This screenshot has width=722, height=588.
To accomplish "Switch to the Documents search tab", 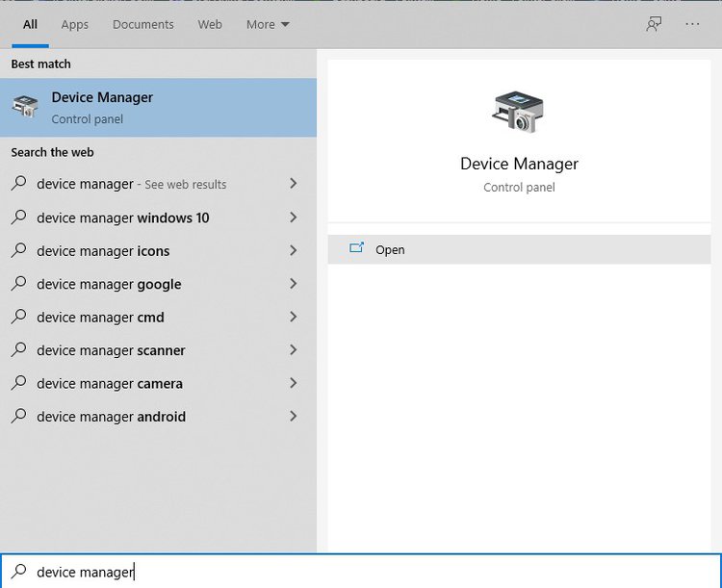I will pyautogui.click(x=143, y=24).
